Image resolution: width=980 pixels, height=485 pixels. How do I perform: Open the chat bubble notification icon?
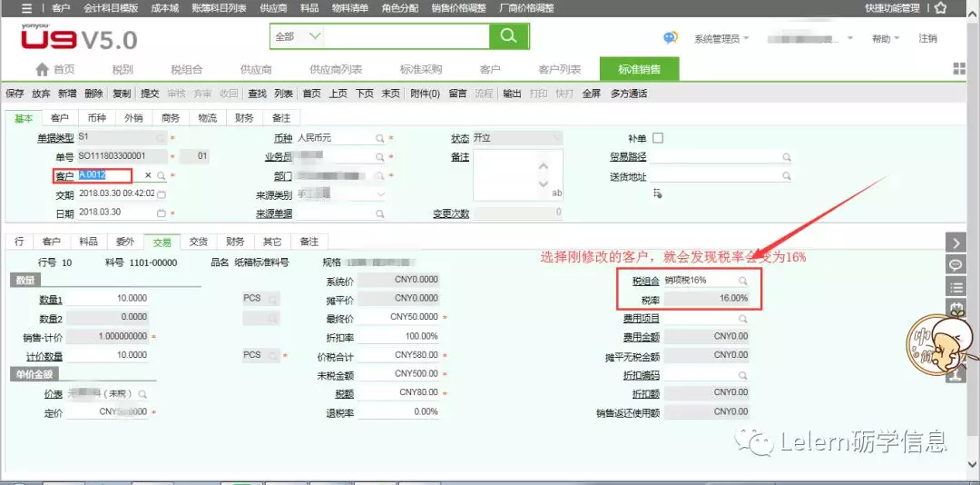671,38
